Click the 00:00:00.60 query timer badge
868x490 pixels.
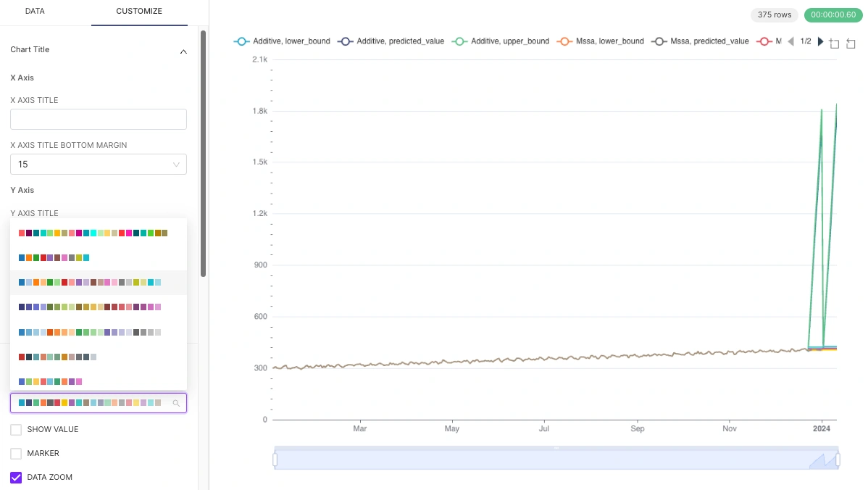click(833, 15)
